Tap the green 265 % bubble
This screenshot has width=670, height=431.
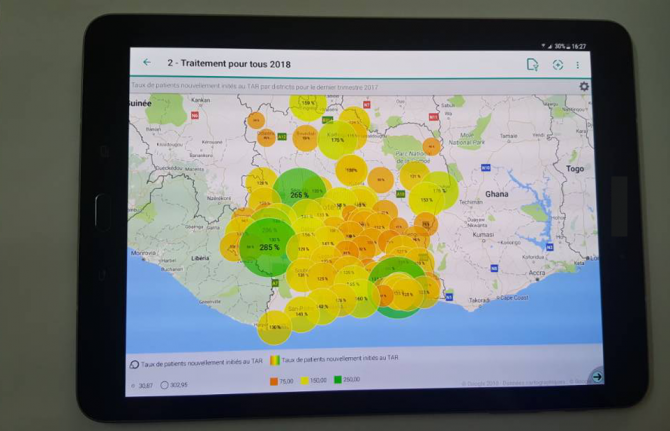click(298, 194)
